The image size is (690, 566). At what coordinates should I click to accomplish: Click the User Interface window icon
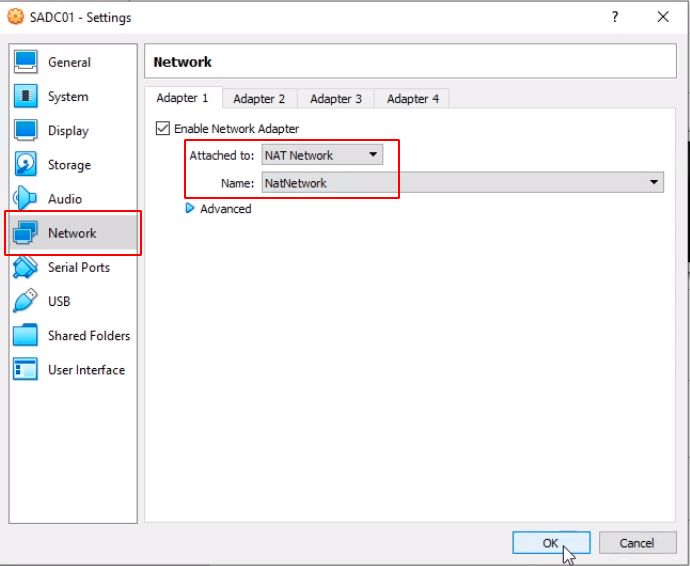pos(25,369)
